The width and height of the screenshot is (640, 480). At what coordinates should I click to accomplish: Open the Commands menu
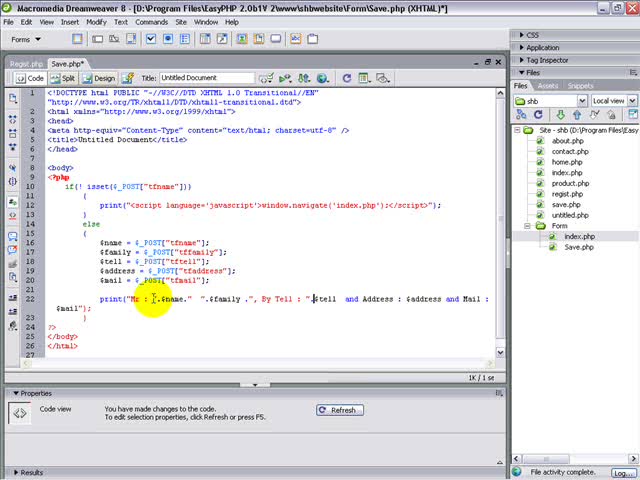point(152,21)
